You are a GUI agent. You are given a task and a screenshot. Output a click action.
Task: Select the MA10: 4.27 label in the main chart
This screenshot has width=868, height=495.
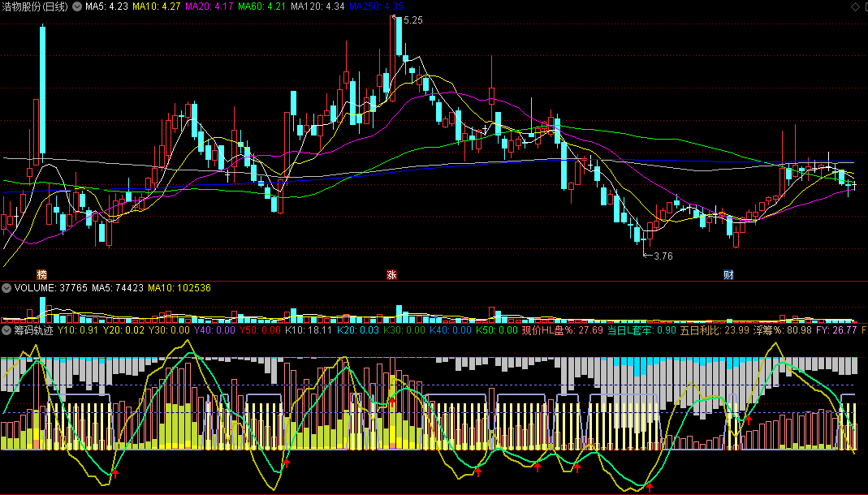[156, 6]
